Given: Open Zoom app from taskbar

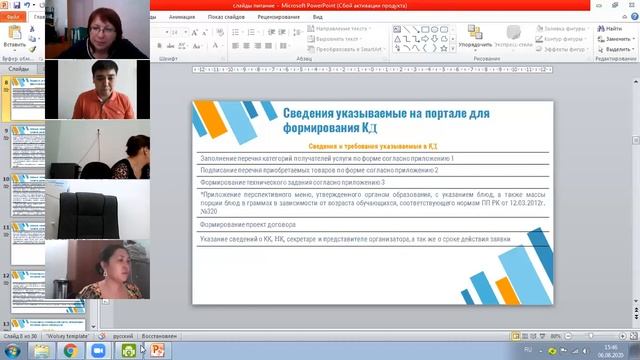Looking at the screenshot, I should pos(98,351).
